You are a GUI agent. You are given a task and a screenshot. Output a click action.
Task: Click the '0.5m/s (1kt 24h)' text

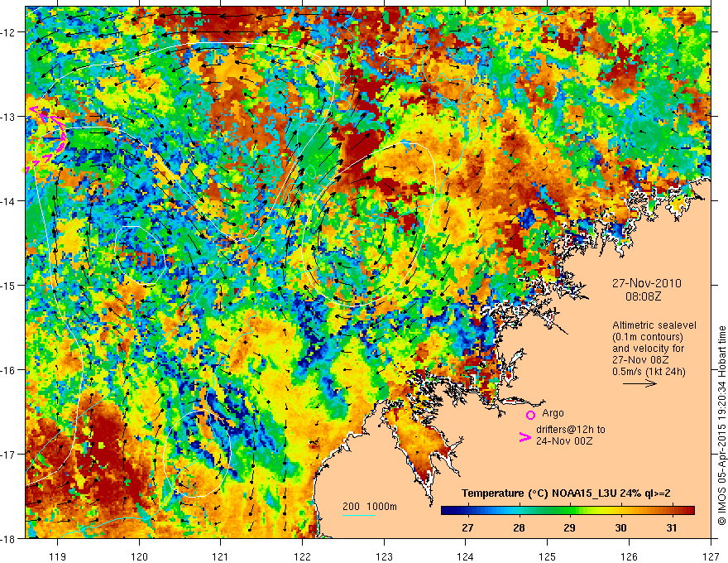point(649,372)
